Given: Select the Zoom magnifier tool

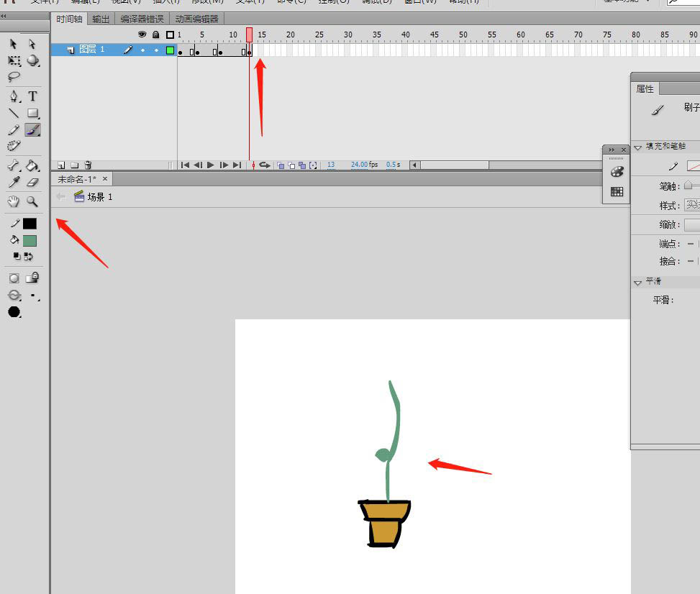Looking at the screenshot, I should [32, 202].
